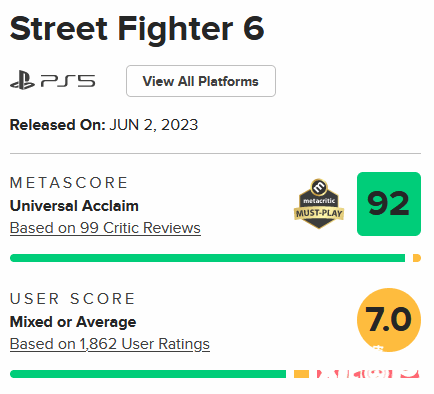Click yellow segment of Metascore distribution bar
This screenshot has height=394, width=434.
point(417,258)
